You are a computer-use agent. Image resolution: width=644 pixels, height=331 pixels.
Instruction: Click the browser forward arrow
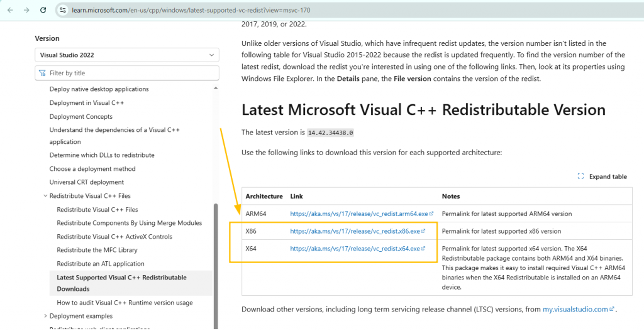pyautogui.click(x=26, y=11)
